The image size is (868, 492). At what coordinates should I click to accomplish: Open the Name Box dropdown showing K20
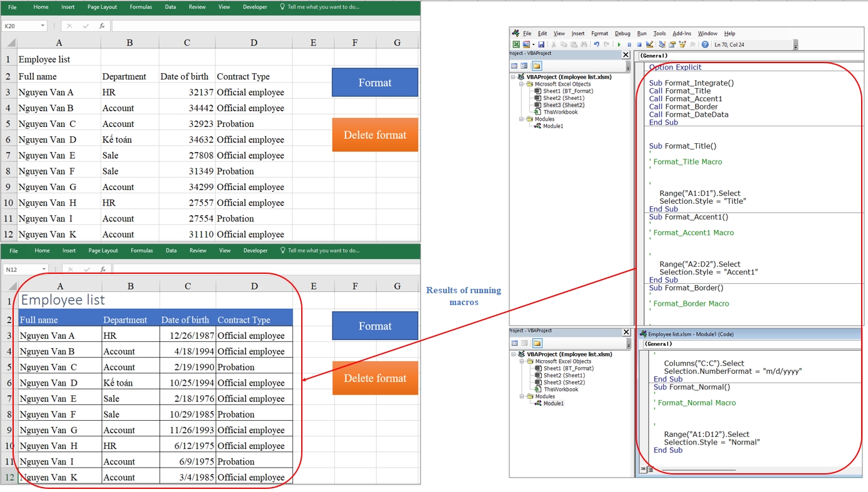pos(42,26)
